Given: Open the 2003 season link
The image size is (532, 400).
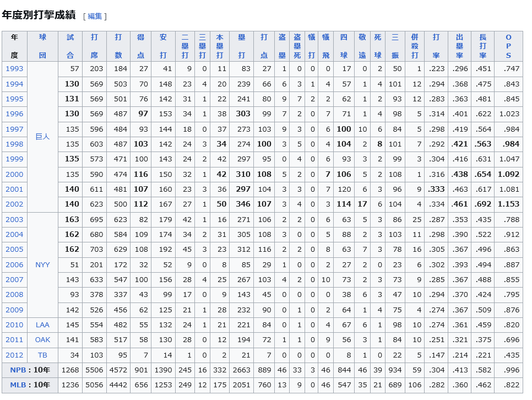Looking at the screenshot, I should [14, 220].
